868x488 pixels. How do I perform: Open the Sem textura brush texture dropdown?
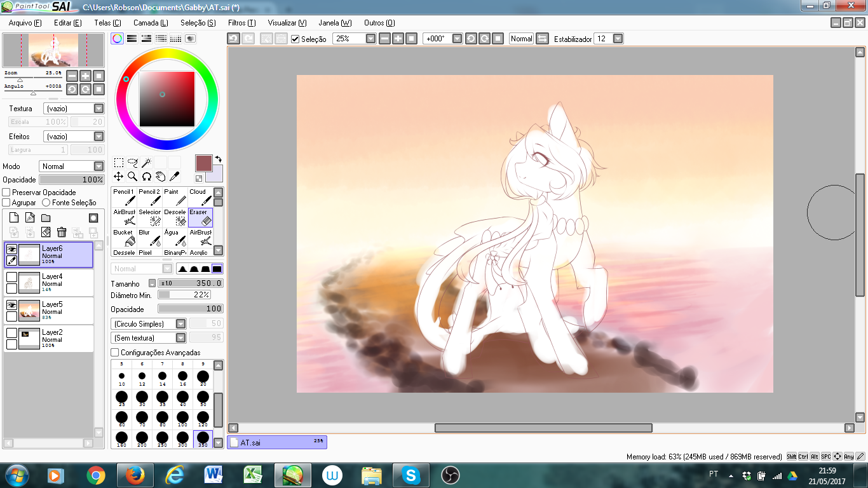pyautogui.click(x=149, y=338)
